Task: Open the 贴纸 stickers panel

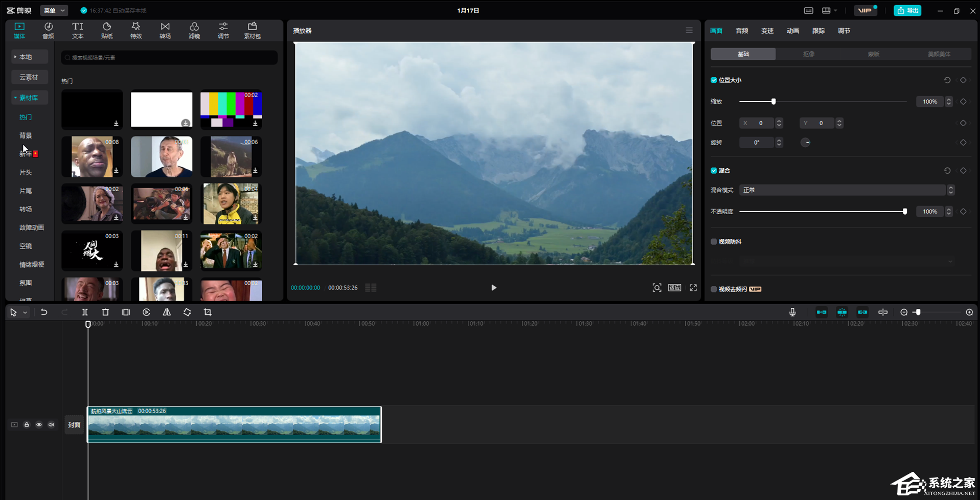Action: tap(107, 30)
